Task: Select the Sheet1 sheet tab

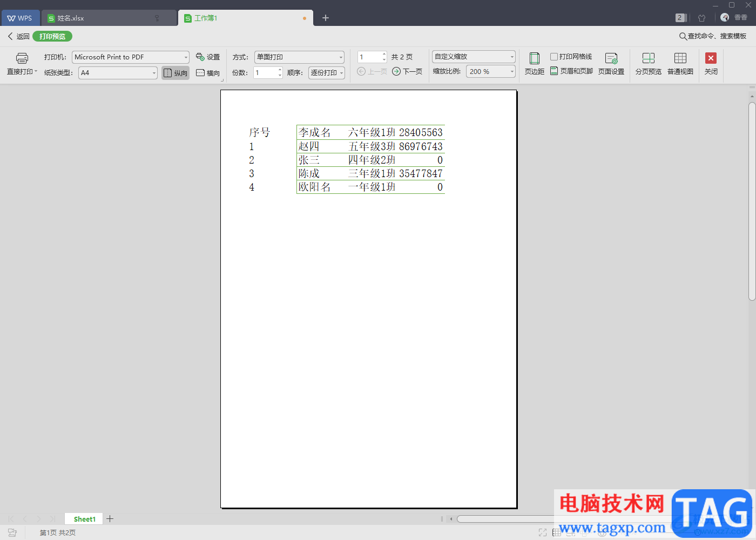Action: coord(84,519)
